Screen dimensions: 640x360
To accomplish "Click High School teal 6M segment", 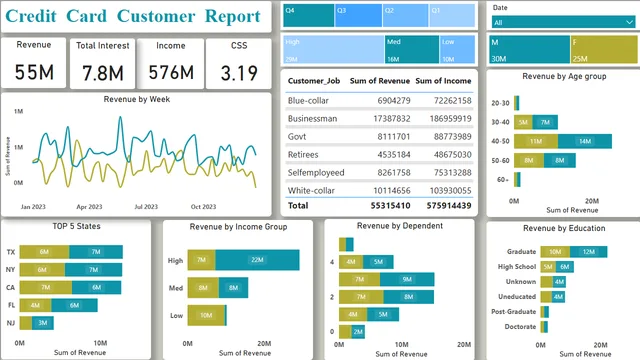I will [564, 267].
